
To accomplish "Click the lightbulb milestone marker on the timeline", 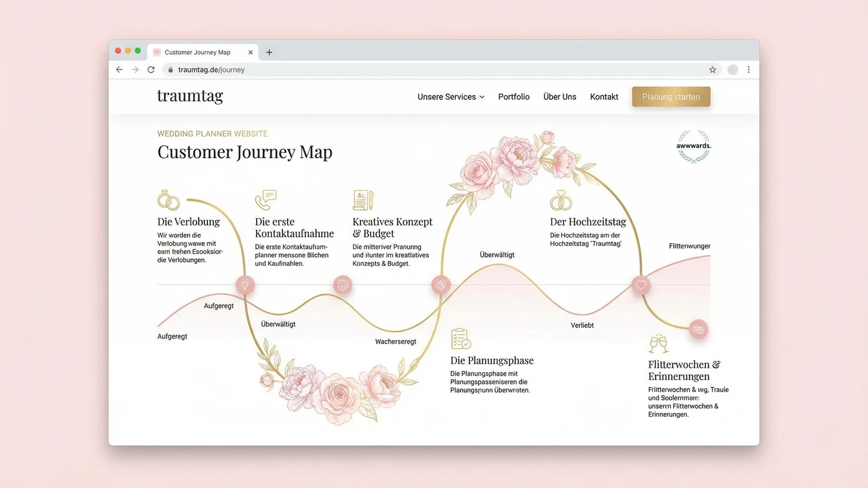I will point(245,284).
